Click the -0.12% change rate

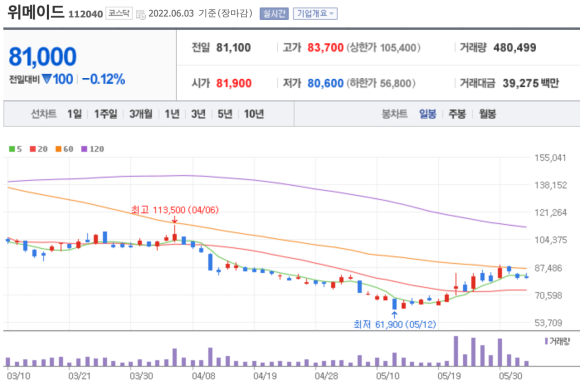pos(104,79)
